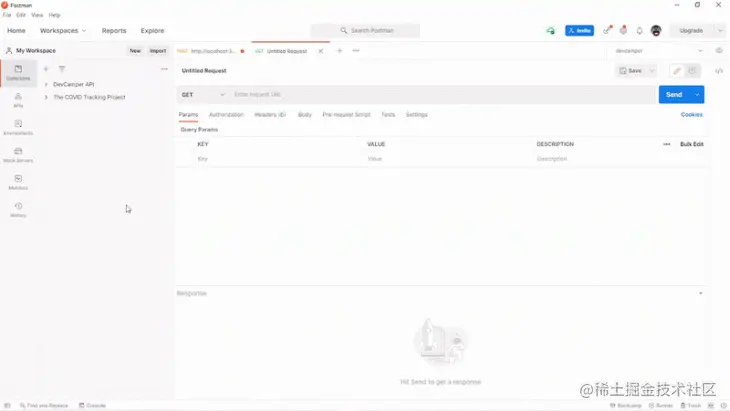Open the View menu
Viewport: 730px width, 411px height.
tap(37, 15)
